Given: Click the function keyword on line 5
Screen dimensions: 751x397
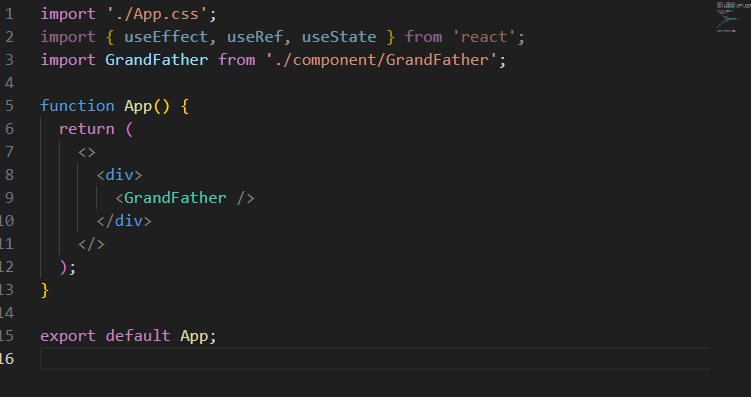Looking at the screenshot, I should pyautogui.click(x=77, y=106).
